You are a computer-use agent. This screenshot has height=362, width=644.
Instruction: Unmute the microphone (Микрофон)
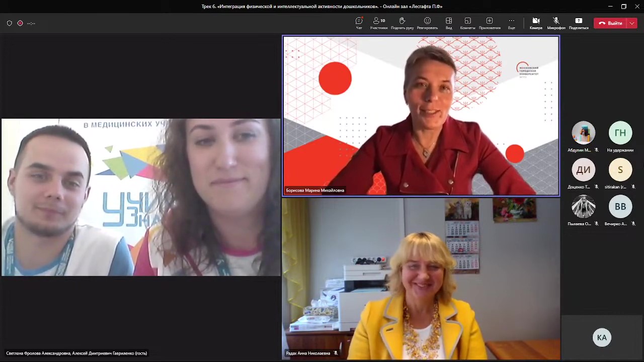coord(556,23)
